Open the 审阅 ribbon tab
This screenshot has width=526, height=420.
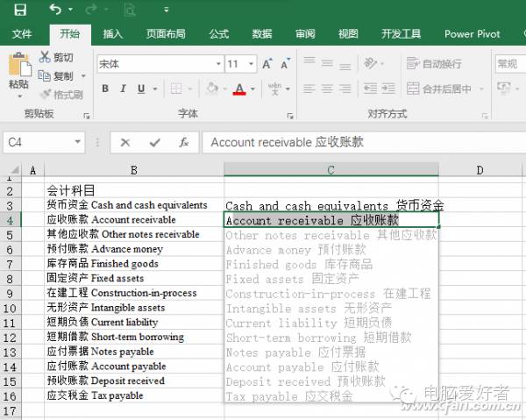click(305, 34)
